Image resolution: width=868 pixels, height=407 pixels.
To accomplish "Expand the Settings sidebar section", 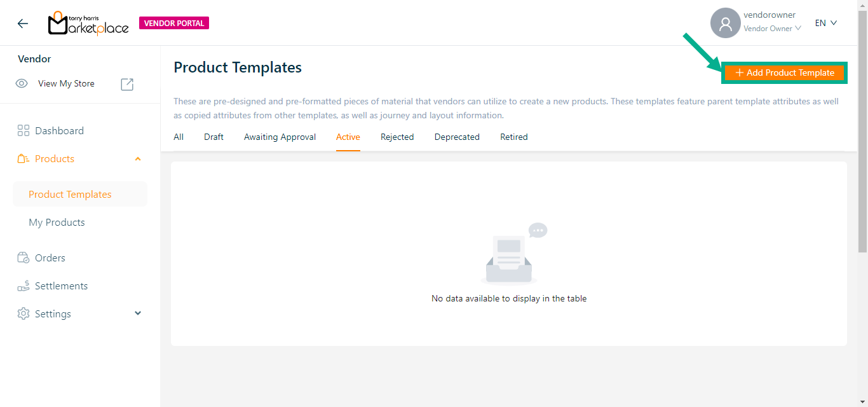I will point(138,314).
